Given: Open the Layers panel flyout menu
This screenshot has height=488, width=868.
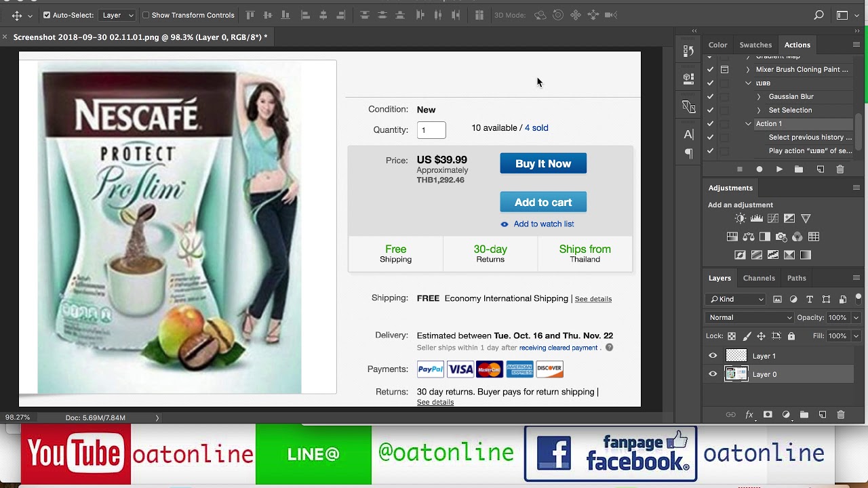Looking at the screenshot, I should coord(856,278).
